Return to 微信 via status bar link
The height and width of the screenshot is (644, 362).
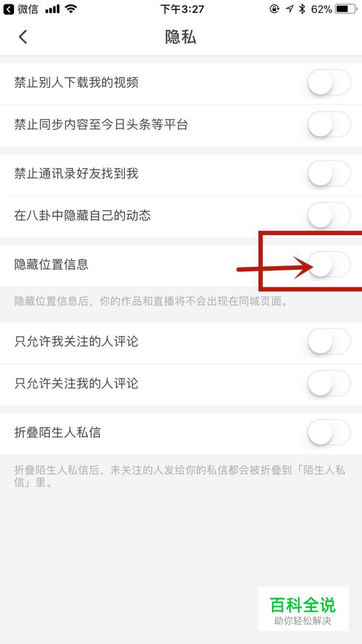click(x=20, y=9)
